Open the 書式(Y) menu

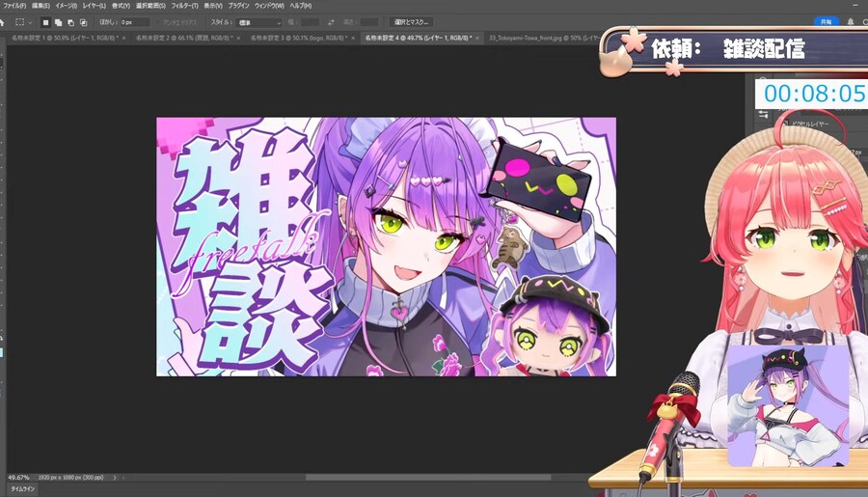121,6
